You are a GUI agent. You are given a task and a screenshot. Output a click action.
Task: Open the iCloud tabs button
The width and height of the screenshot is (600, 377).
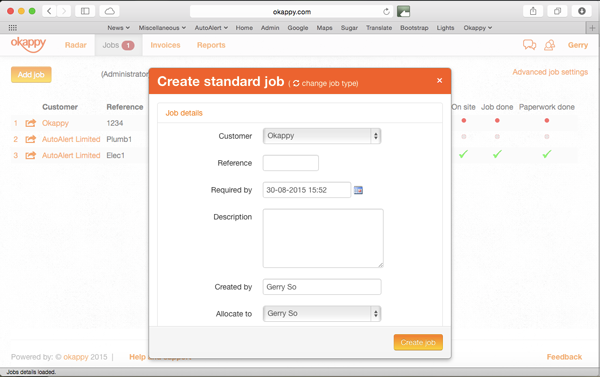(x=109, y=11)
